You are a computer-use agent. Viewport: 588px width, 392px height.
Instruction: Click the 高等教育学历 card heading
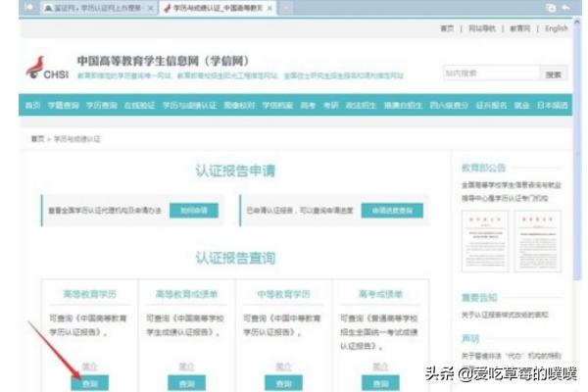pos(89,294)
